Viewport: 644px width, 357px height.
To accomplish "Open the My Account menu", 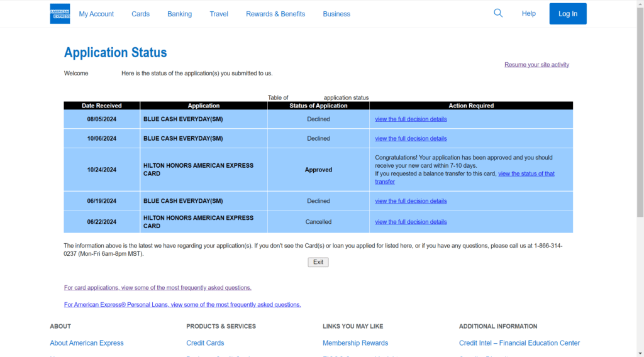I will (x=96, y=14).
